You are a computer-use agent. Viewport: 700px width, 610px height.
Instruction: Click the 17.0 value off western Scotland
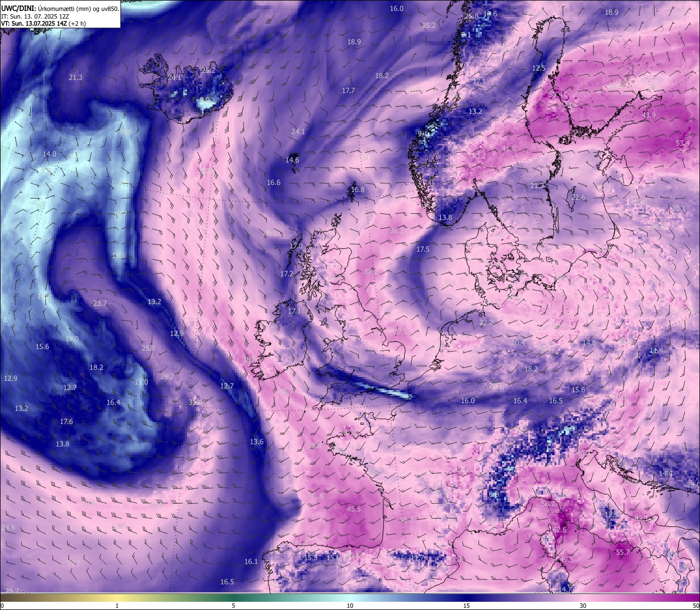point(296,246)
